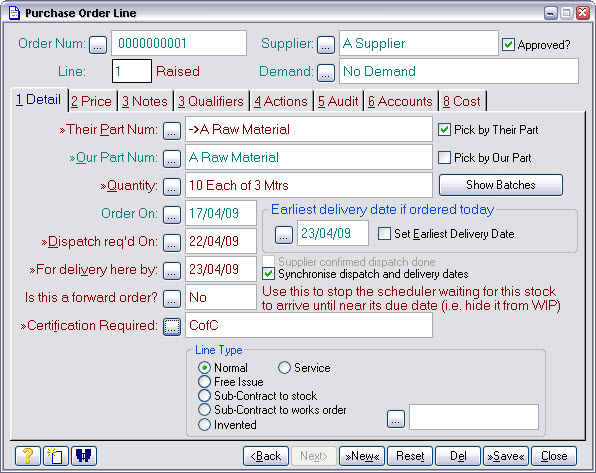
Task: Click the Order On date 17/04/09
Action: point(221,213)
